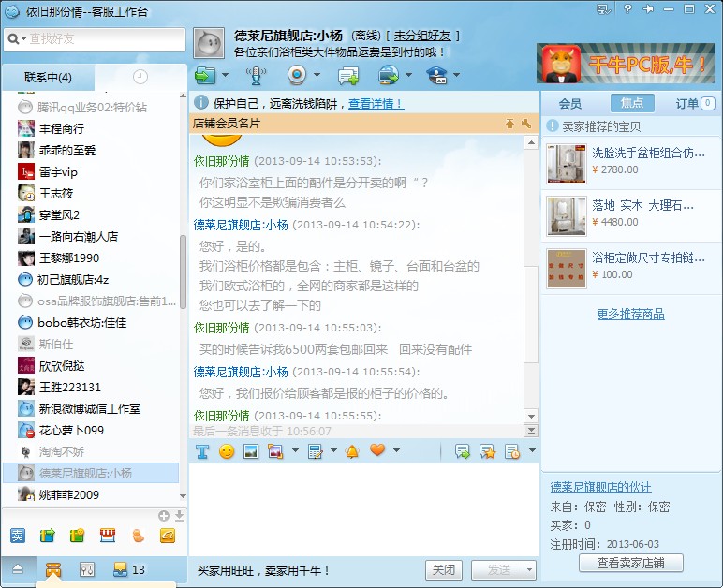Viewport: 723px width, 588px height.
Task: Click the 查看卖家店铺 button
Action: click(631, 563)
